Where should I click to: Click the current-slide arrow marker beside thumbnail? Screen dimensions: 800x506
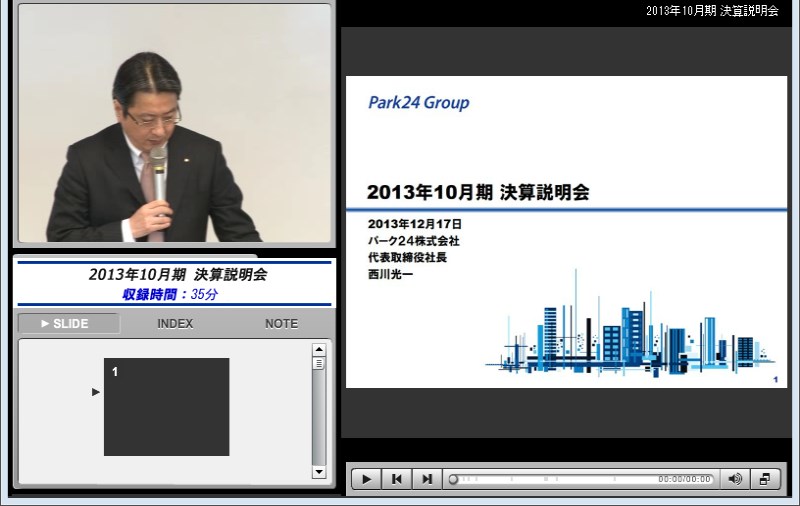pyautogui.click(x=95, y=392)
